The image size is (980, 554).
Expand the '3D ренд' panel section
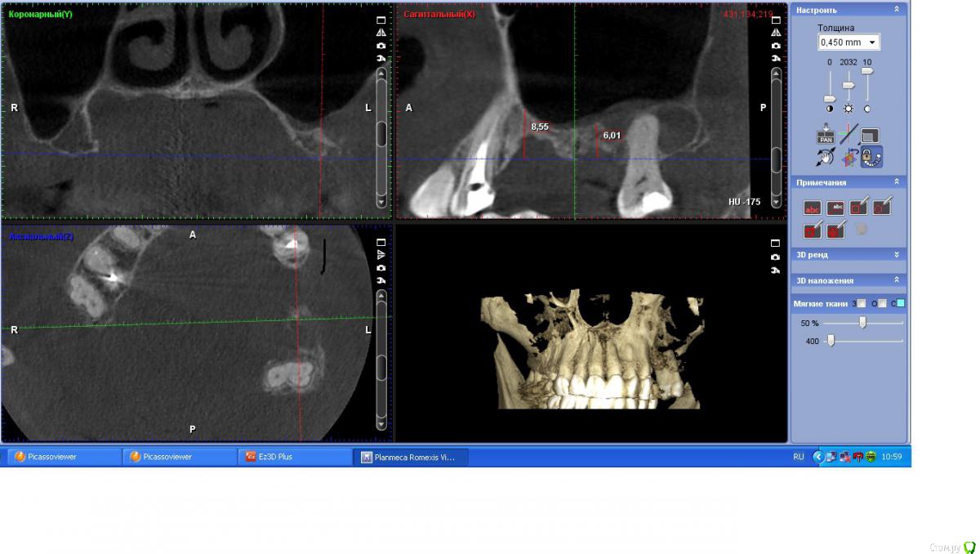click(x=897, y=254)
